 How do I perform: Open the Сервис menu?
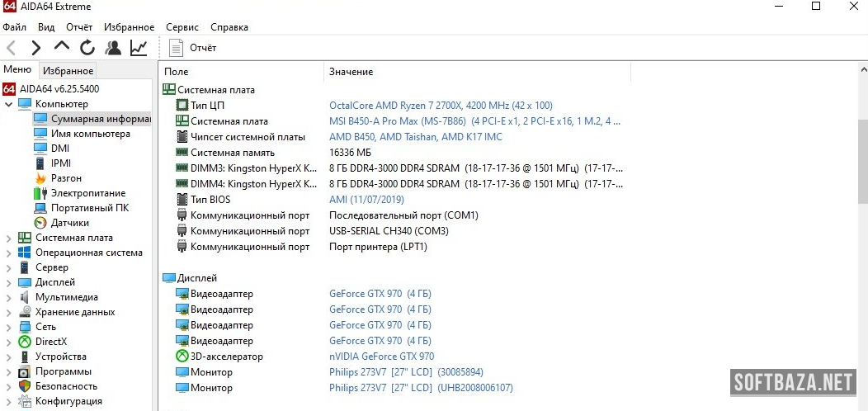click(x=182, y=27)
